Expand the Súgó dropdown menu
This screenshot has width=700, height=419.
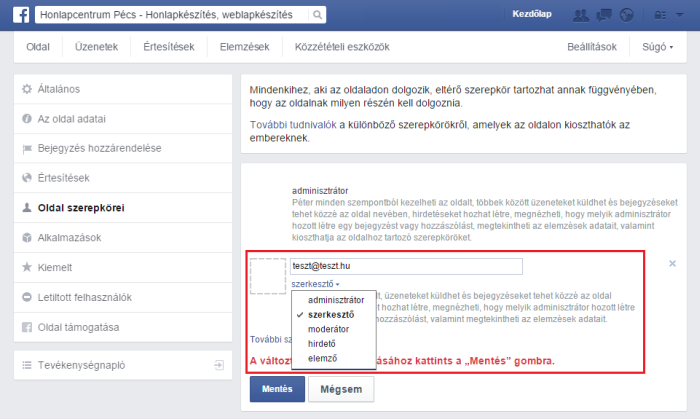[x=658, y=47]
